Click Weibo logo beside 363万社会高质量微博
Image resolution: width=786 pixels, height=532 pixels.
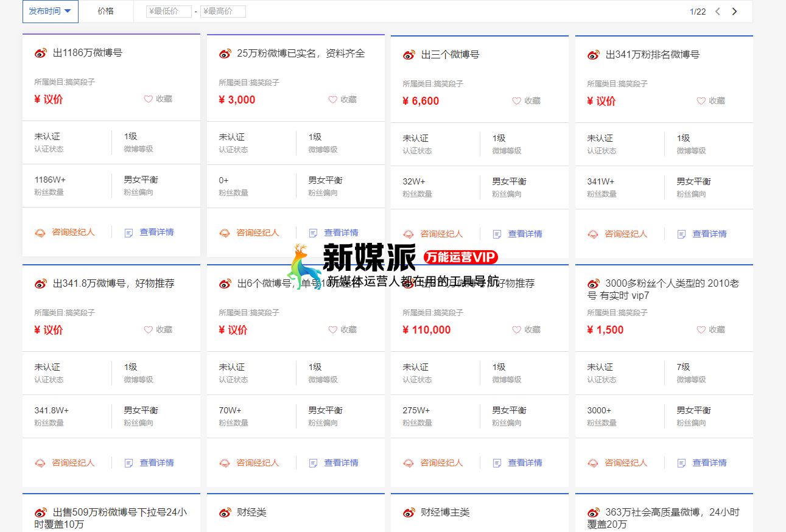594,513
